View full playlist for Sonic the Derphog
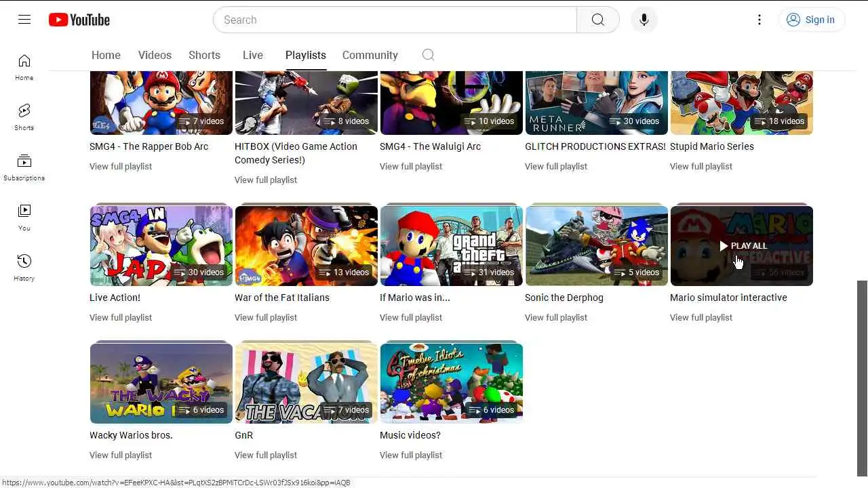 (556, 317)
